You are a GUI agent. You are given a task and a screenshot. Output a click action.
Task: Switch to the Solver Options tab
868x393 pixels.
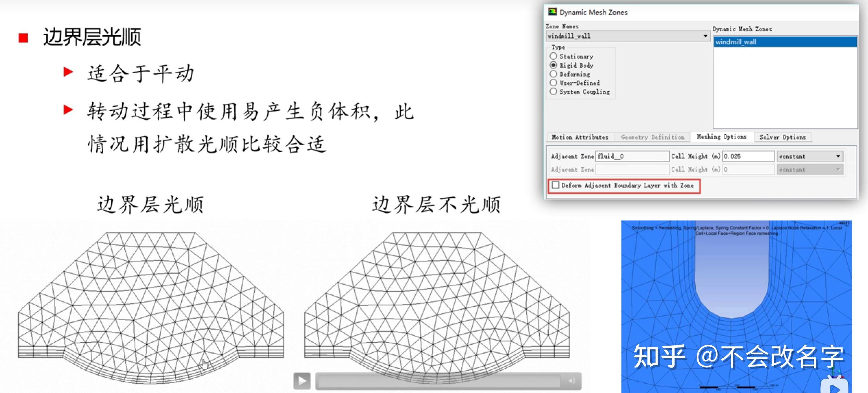click(x=782, y=137)
